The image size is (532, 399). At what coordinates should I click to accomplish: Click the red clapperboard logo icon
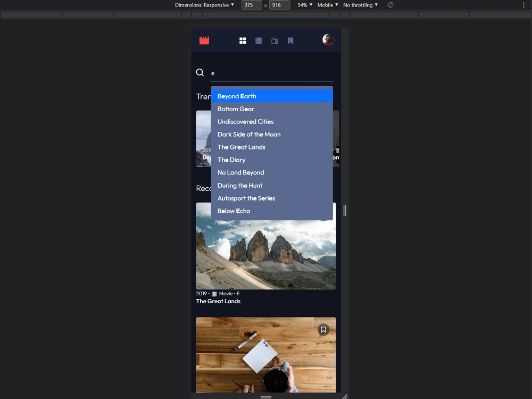pos(204,40)
